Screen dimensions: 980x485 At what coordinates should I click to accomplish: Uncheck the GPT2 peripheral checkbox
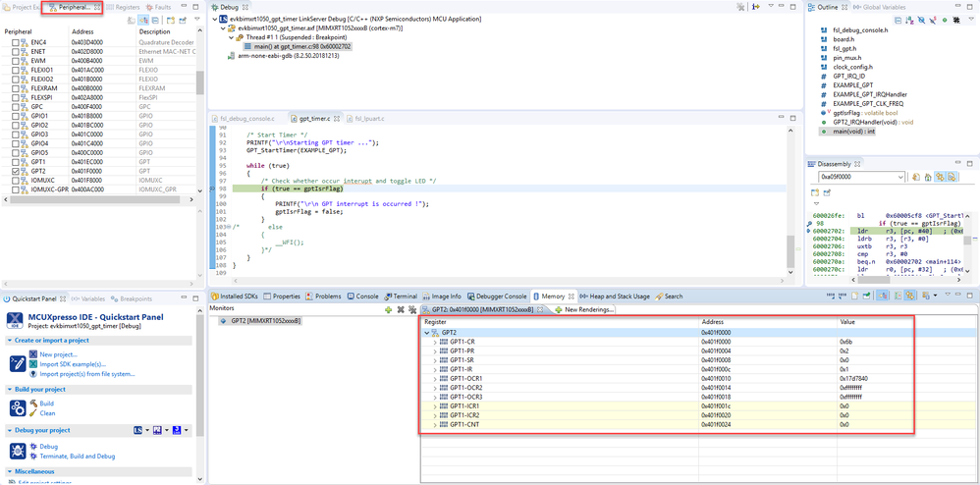point(16,171)
